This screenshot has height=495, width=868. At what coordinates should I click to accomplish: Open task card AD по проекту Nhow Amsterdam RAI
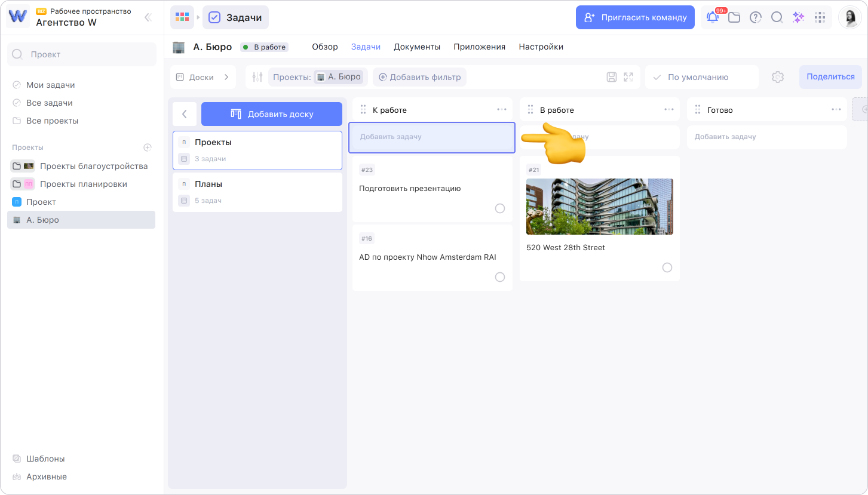tap(433, 258)
